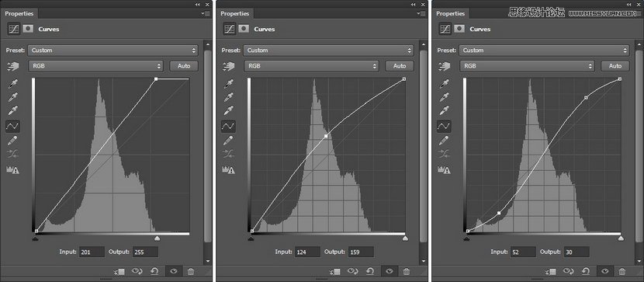Open Preset dropdown in Input 124 panel
644x282 pixels.
click(x=328, y=50)
